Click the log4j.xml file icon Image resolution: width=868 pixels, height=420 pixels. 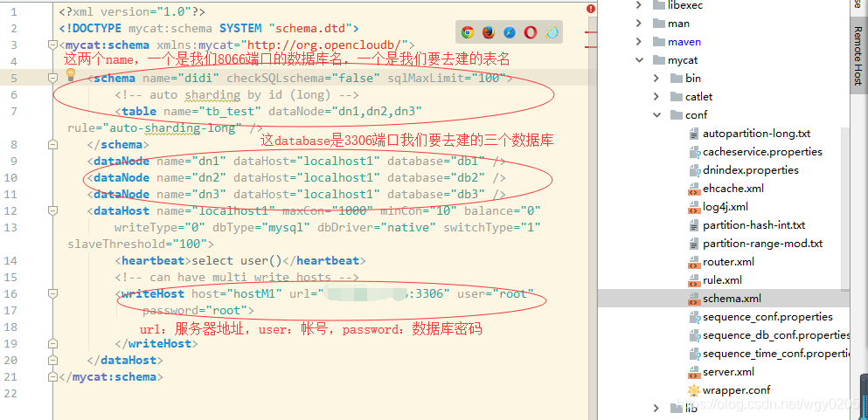point(694,207)
